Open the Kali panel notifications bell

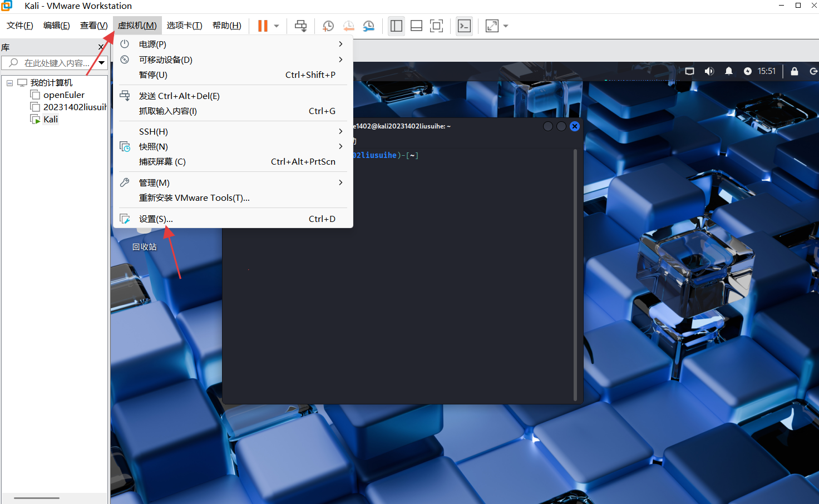click(x=728, y=71)
